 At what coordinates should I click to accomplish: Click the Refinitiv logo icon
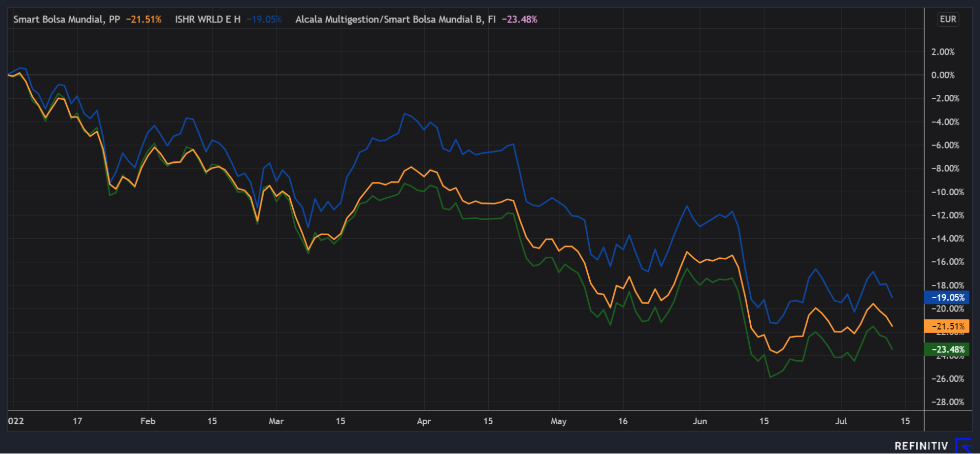(x=964, y=446)
